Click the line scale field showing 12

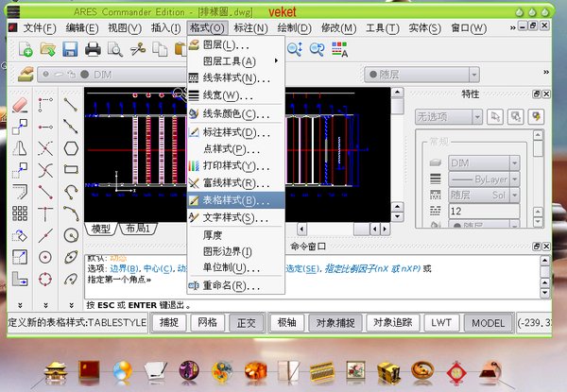pos(484,211)
